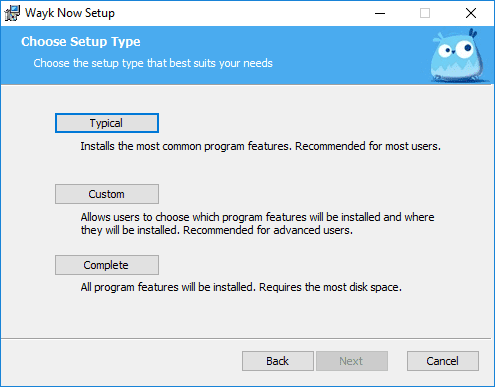Click 'Requires the most disk space' text
This screenshot has width=495, height=387.
pos(330,287)
